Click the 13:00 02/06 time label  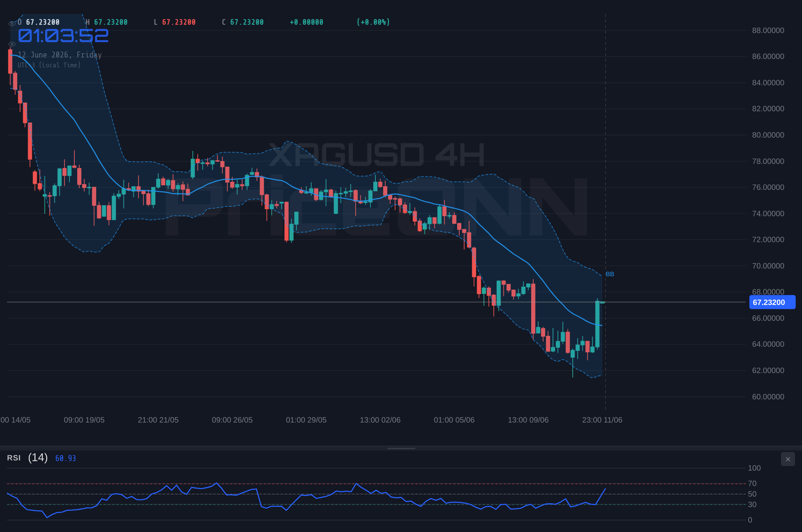[380, 420]
